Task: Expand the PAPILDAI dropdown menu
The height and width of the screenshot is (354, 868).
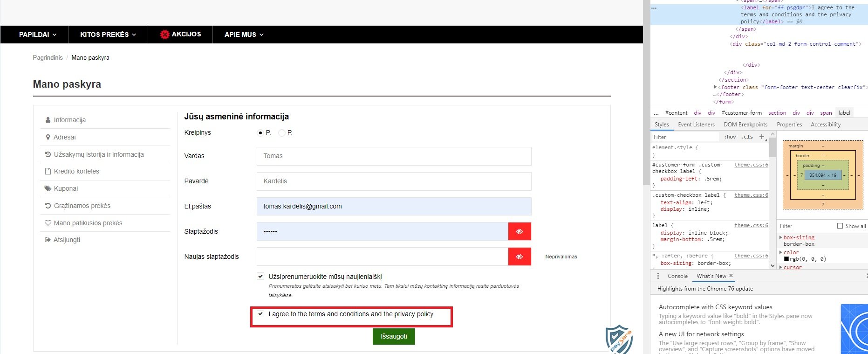Action: pos(38,35)
